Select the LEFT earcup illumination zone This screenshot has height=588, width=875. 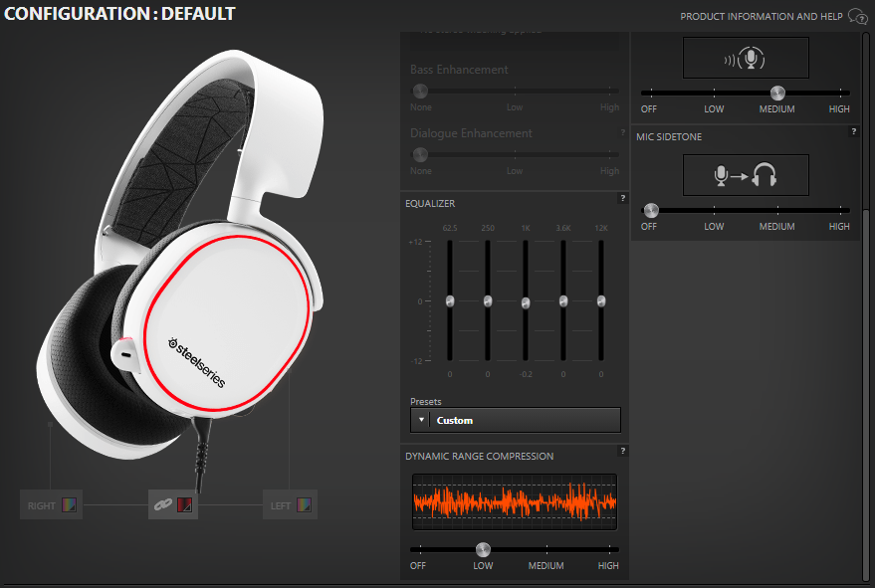pyautogui.click(x=291, y=504)
